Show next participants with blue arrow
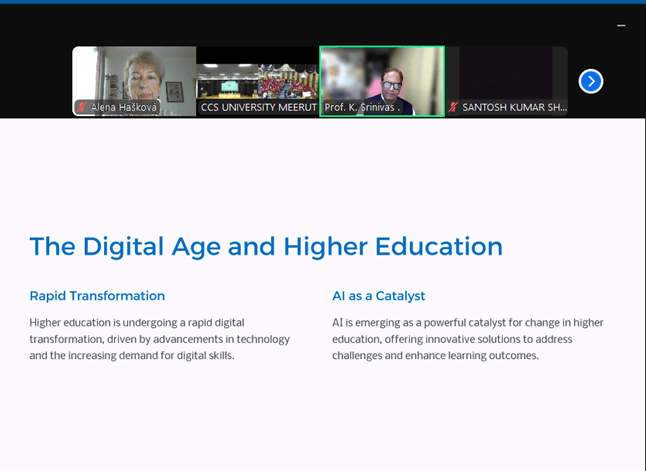 coord(591,81)
